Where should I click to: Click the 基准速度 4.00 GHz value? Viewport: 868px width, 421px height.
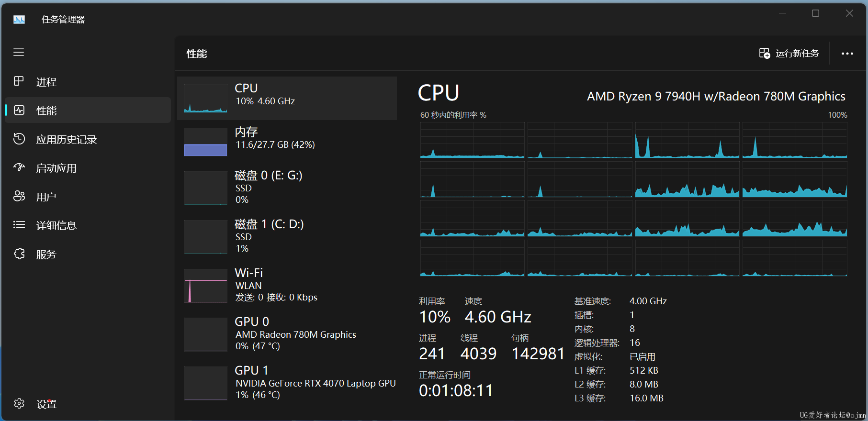click(648, 301)
